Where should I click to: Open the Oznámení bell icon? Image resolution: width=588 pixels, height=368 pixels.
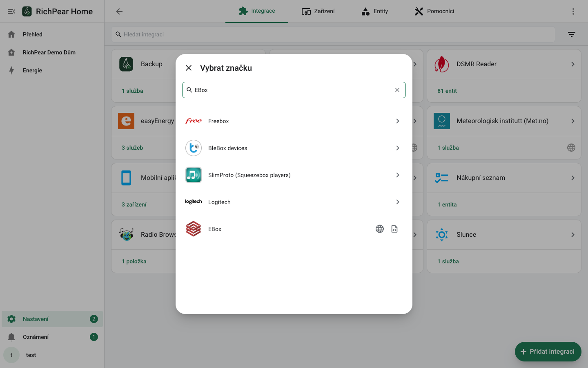pyautogui.click(x=11, y=337)
